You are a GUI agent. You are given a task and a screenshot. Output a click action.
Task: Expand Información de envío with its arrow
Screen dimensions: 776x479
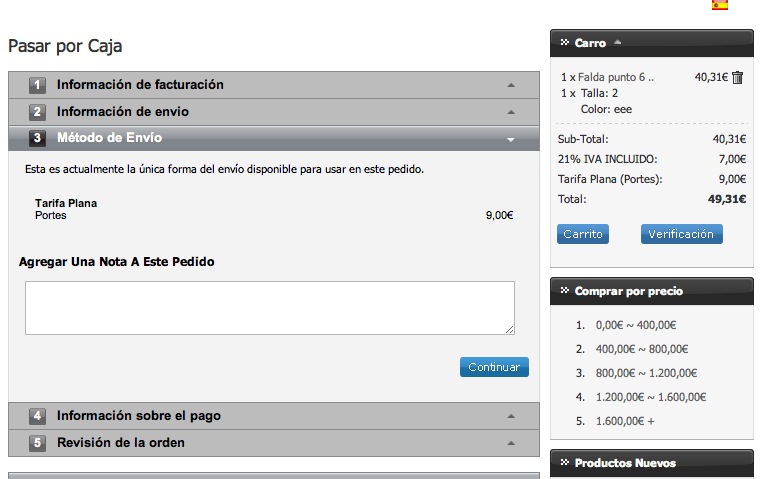pyautogui.click(x=510, y=112)
